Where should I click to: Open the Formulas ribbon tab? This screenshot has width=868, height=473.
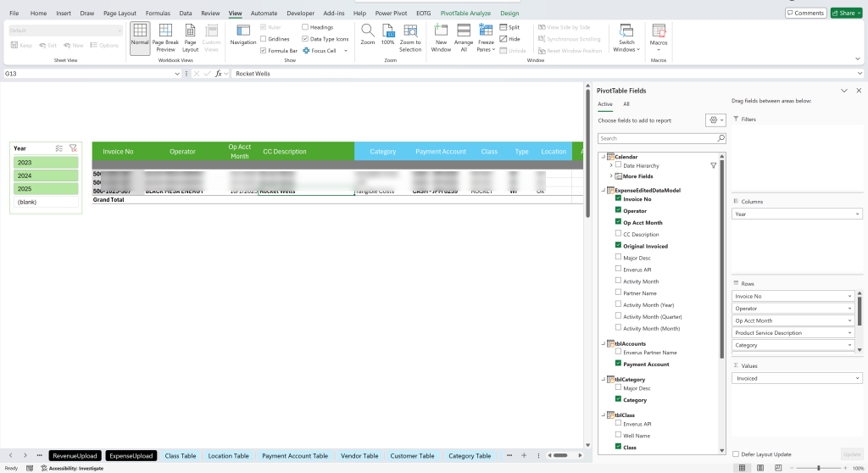click(x=158, y=14)
